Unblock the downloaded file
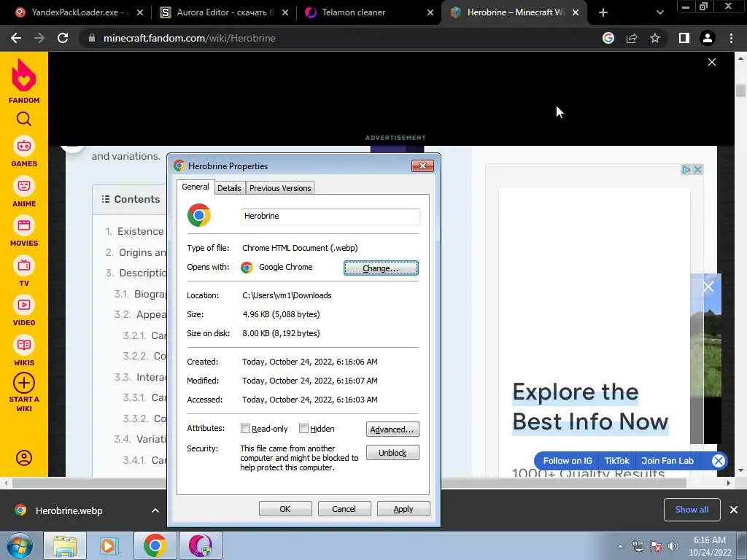The image size is (747, 560). pos(392,452)
